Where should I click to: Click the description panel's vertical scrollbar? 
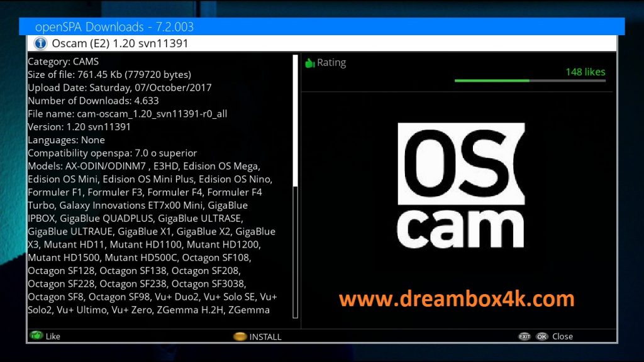pyautogui.click(x=295, y=126)
